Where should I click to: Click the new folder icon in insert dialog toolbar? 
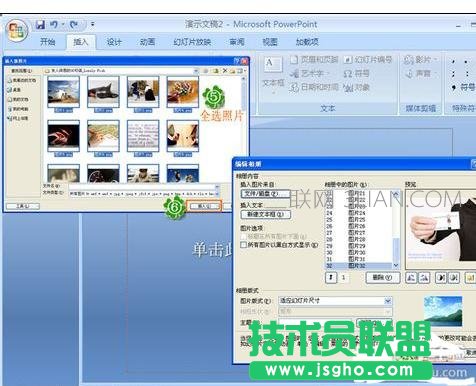232,71
